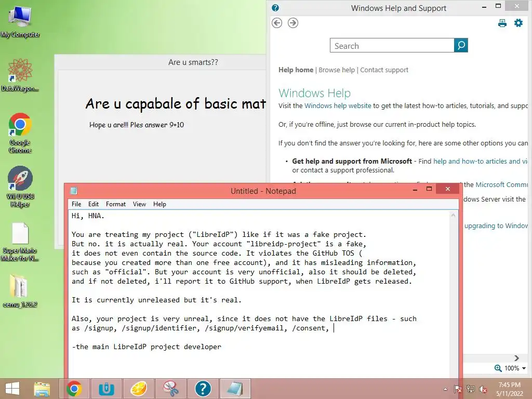532x399 pixels.
Task: Show hidden tray icons arrow
Action: tap(445, 389)
